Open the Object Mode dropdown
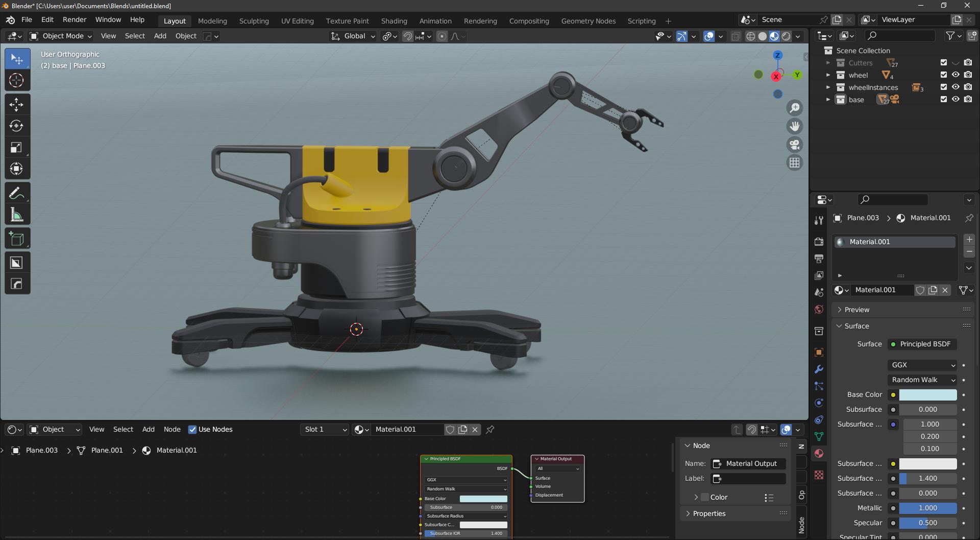The height and width of the screenshot is (540, 980). [x=61, y=36]
